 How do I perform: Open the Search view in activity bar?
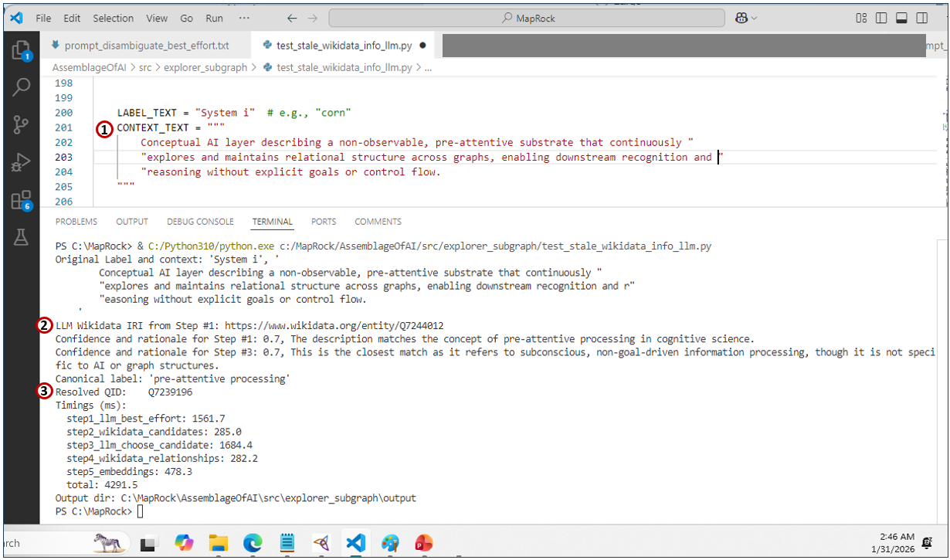coord(21,87)
